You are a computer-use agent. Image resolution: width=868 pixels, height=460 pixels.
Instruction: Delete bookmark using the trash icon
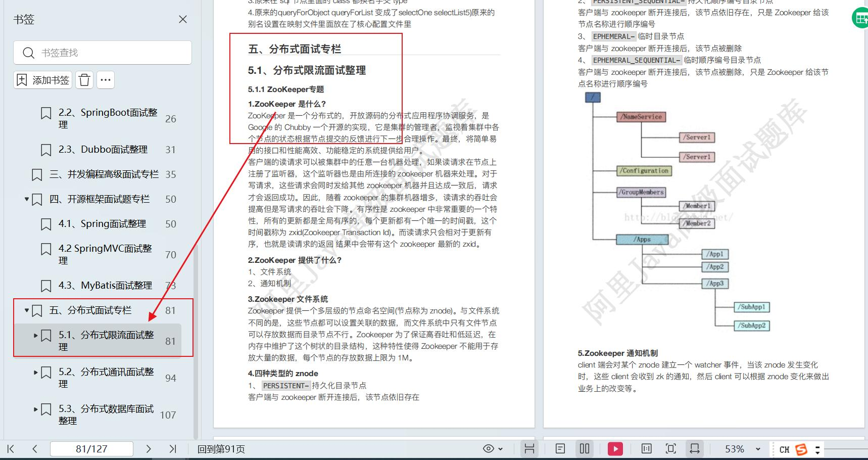tap(84, 80)
